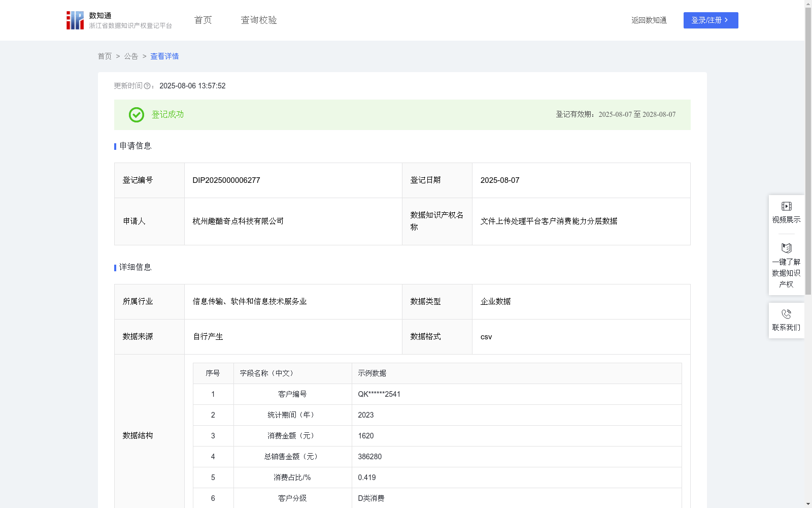This screenshot has width=812, height=508.
Task: Click sample data QK******2541
Action: pos(379,394)
